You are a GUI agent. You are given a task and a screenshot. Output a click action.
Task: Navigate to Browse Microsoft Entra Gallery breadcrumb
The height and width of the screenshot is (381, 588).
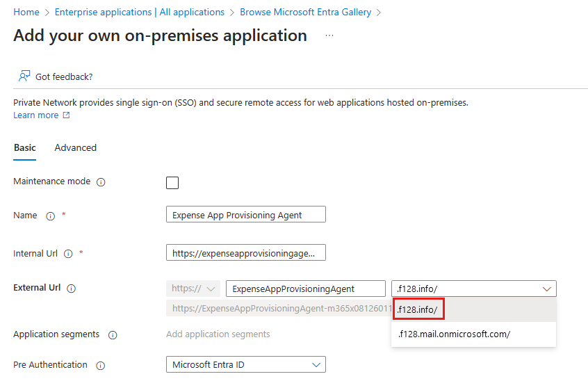click(305, 12)
